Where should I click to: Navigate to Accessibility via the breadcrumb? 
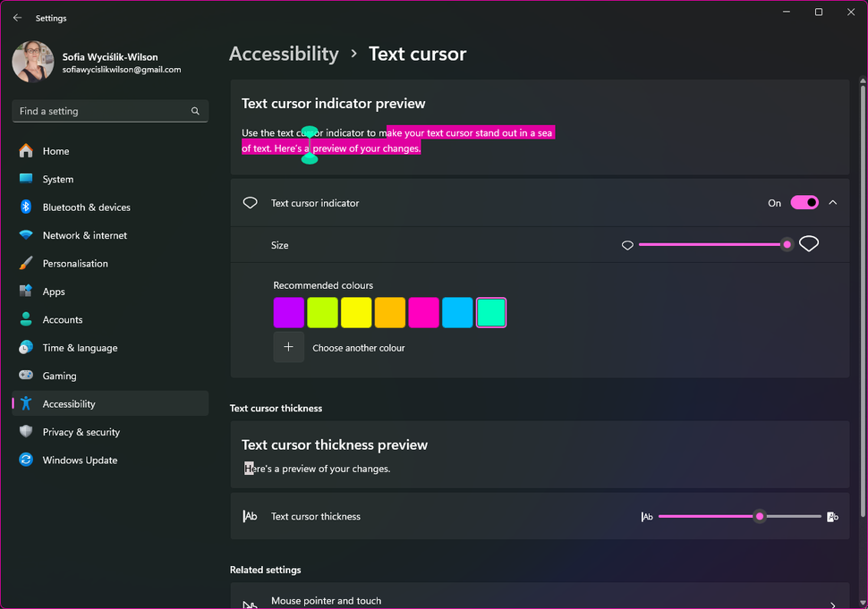(284, 54)
